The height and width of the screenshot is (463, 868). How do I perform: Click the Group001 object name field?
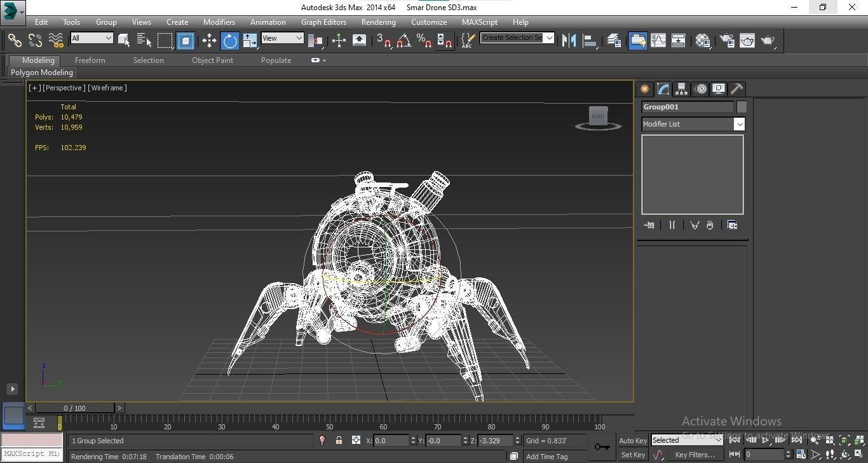[688, 107]
